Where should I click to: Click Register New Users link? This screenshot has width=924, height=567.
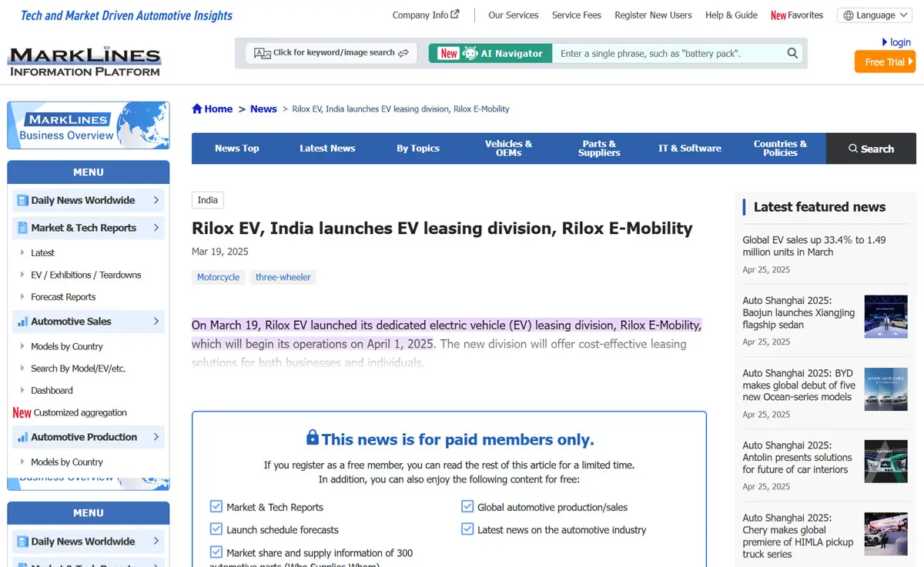[653, 15]
